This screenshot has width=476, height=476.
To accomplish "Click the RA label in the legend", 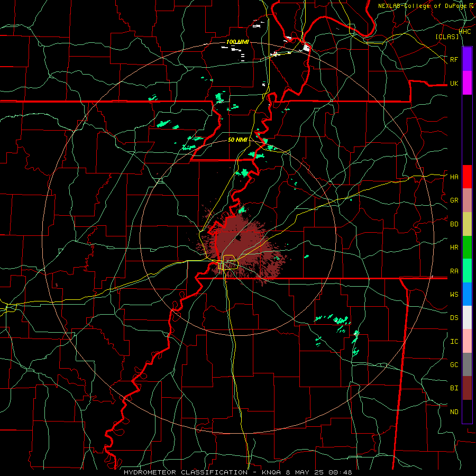I will pyautogui.click(x=454, y=271).
